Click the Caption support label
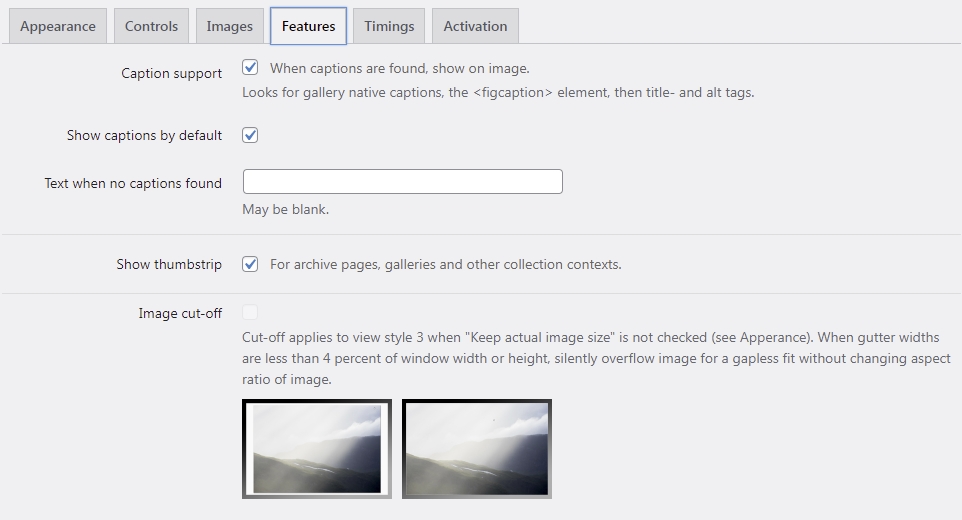Image resolution: width=962 pixels, height=520 pixels. (x=171, y=73)
